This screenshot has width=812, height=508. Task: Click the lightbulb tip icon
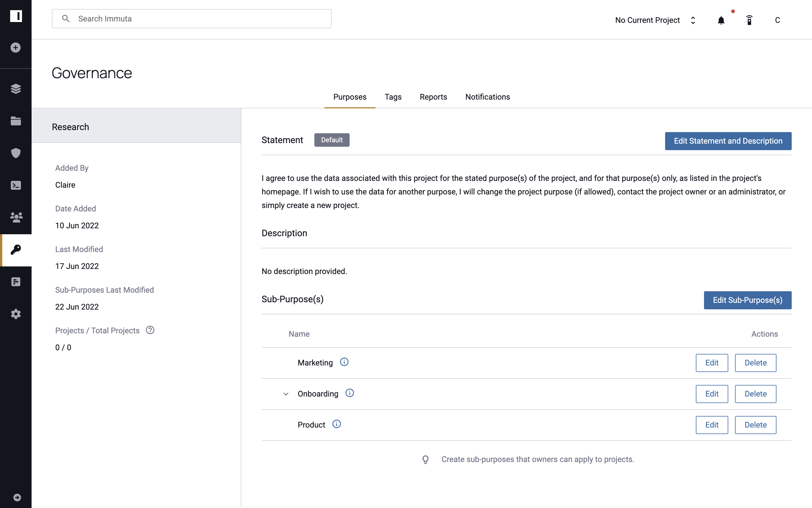click(x=425, y=459)
